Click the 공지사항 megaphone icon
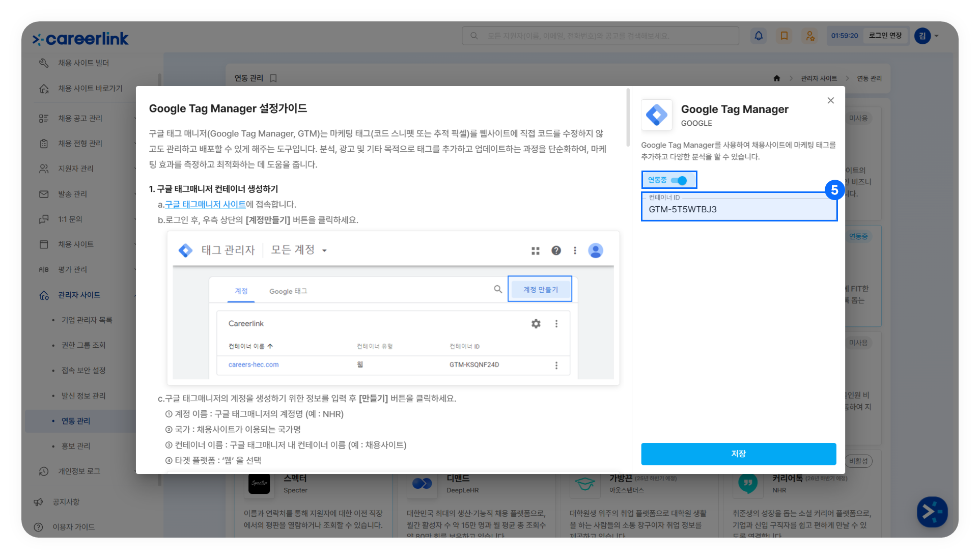The image size is (980, 559). (39, 502)
